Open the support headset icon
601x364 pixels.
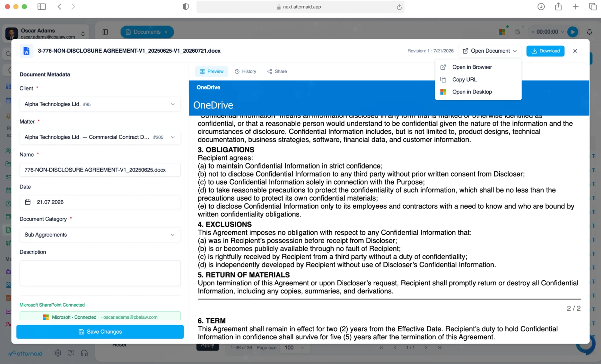(x=84, y=353)
